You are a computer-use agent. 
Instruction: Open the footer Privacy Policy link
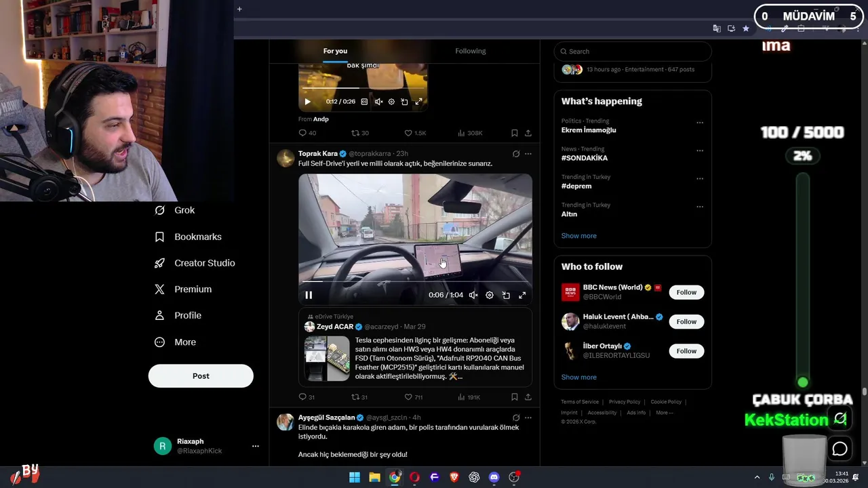click(x=625, y=402)
